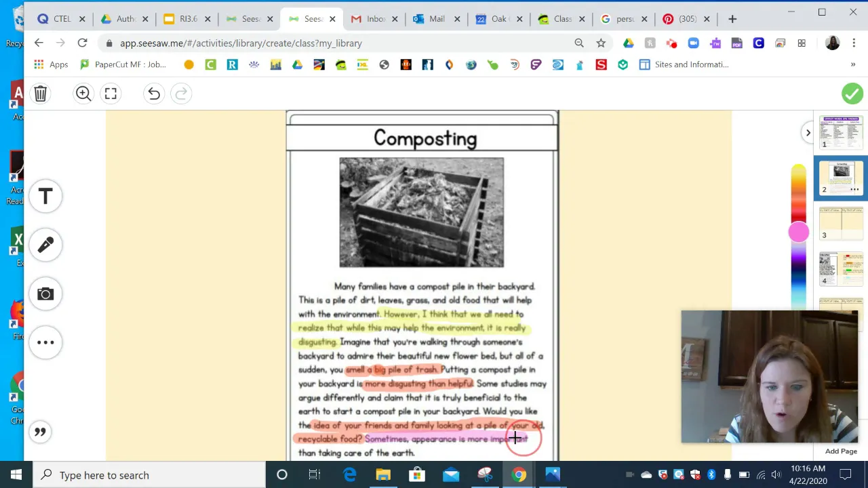Open Task View from taskbar

(315, 475)
